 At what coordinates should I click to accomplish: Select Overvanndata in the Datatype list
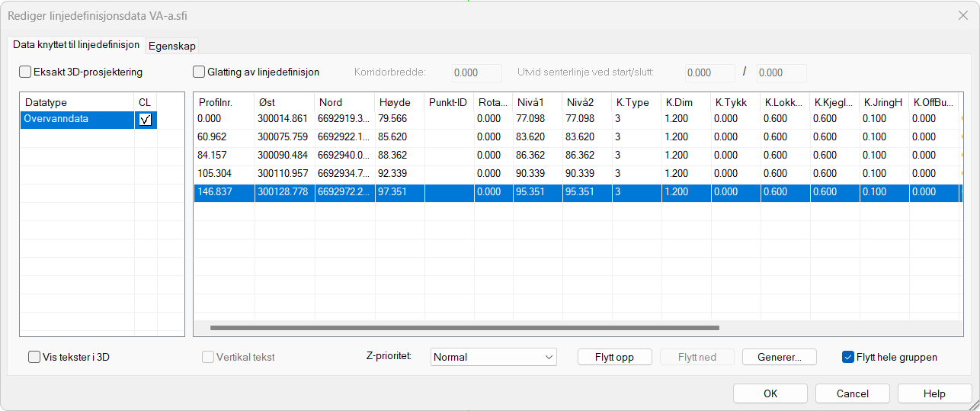[x=77, y=120]
